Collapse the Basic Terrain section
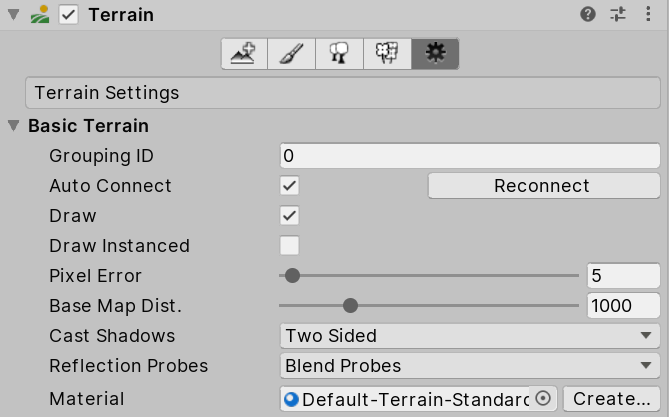 (14, 126)
